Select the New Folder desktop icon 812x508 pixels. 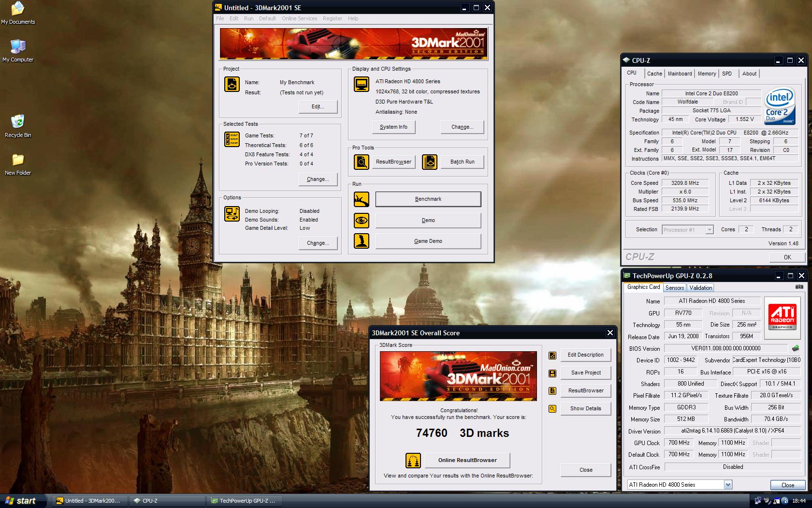pos(18,164)
